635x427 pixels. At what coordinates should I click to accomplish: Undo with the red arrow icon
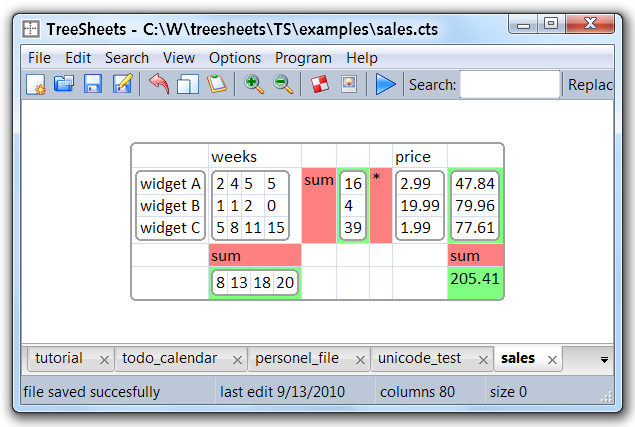tap(159, 83)
